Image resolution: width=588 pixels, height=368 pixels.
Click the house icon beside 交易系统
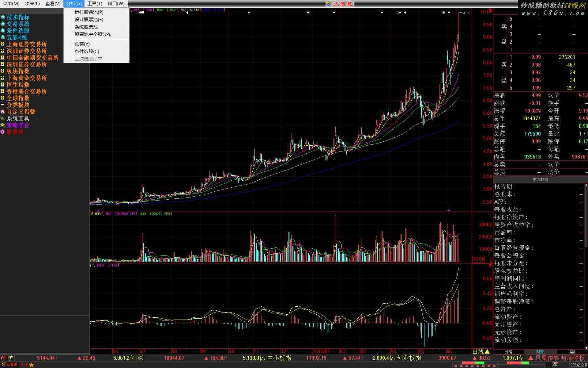click(3, 24)
